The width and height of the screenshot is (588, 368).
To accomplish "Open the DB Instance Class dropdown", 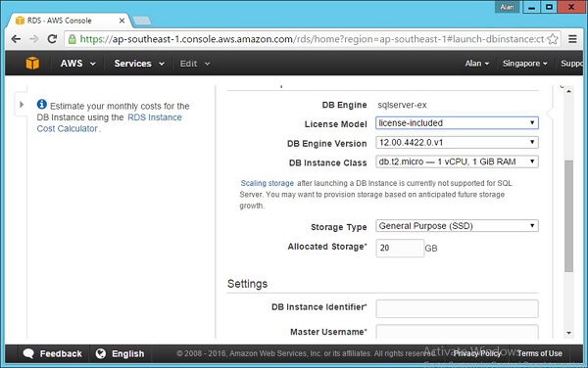I will point(457,161).
